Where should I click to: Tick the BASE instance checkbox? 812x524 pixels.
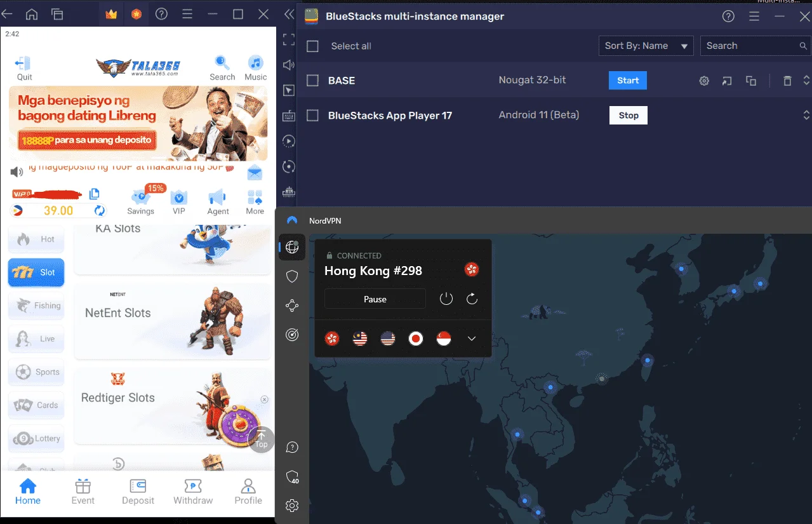point(312,81)
